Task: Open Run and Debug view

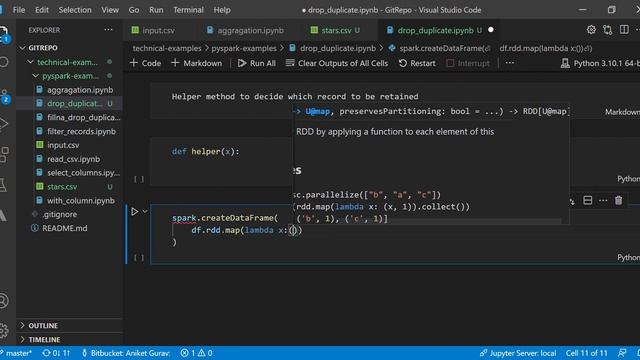Action: 3,124
